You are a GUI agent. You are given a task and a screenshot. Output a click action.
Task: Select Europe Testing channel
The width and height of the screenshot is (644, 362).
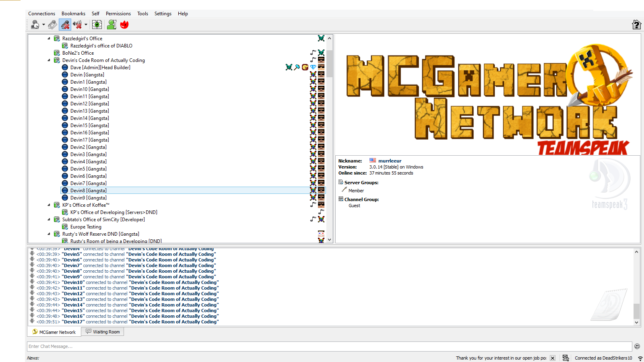click(86, 227)
